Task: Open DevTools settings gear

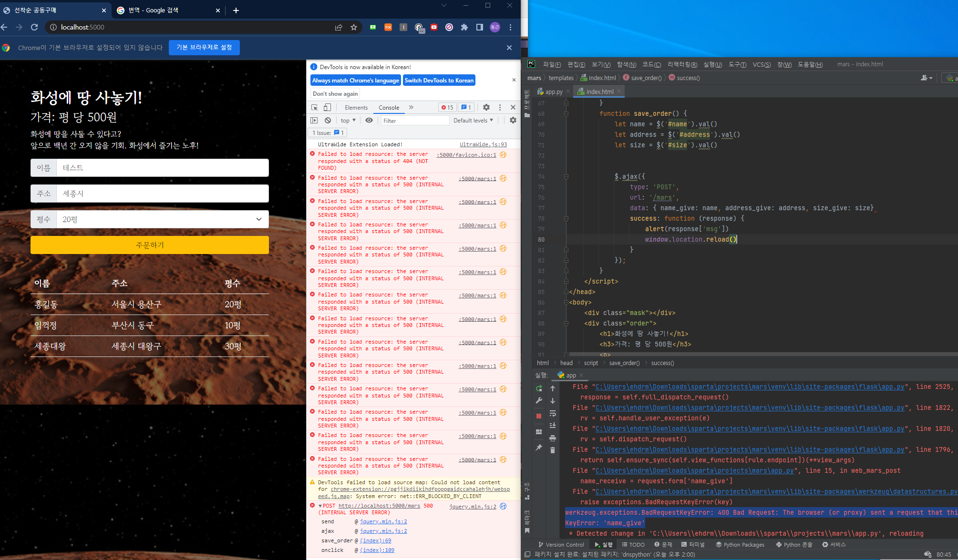Action: [486, 107]
